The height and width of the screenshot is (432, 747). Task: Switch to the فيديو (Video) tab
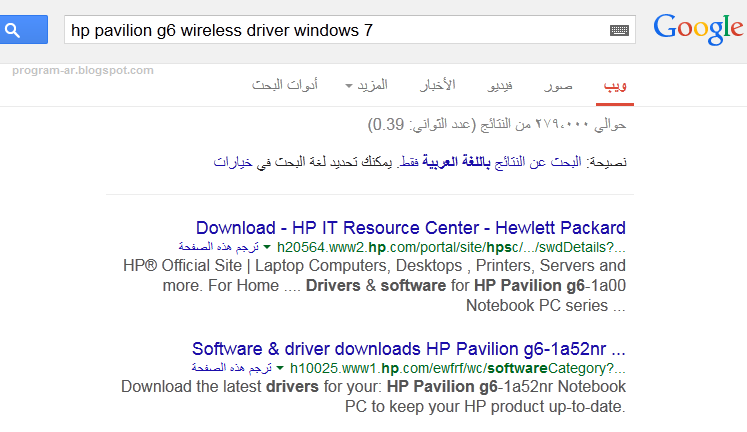pos(500,86)
